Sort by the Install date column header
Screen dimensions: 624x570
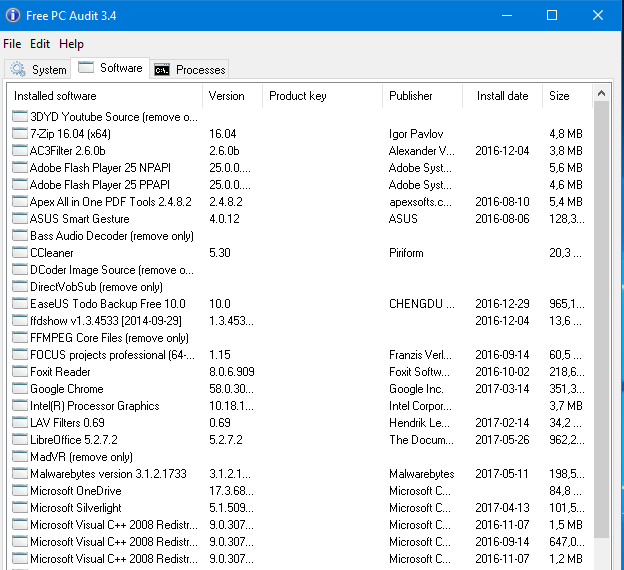(x=502, y=96)
